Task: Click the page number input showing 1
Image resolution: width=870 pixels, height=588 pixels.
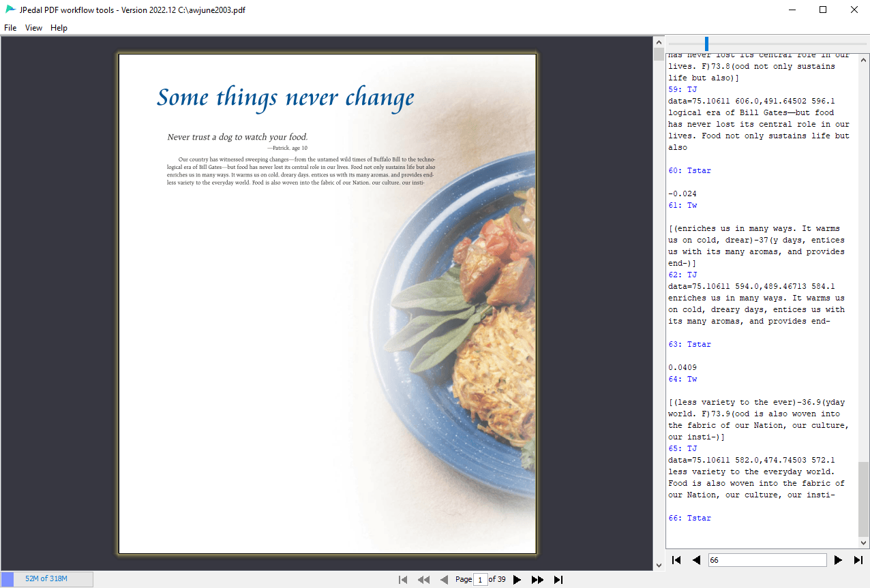Action: (x=481, y=579)
